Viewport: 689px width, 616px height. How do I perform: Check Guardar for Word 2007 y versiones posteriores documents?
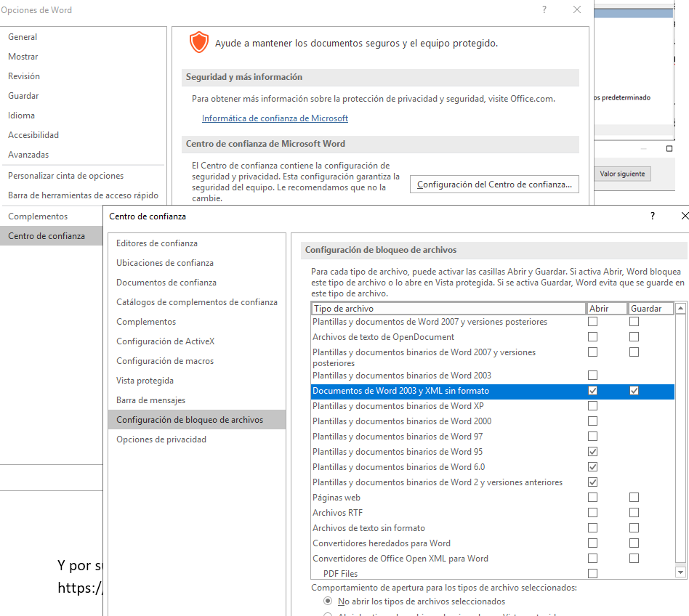tap(634, 322)
